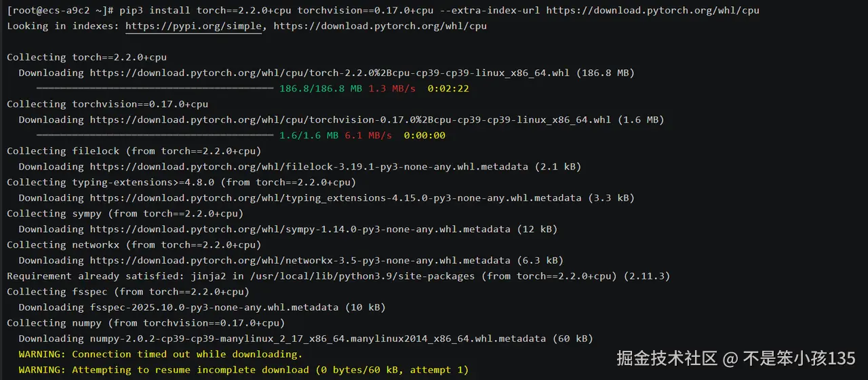Click the https://download.pytorch.org/whl/cpu text in the "Looking in indexes" line
This screenshot has height=380, width=868.
[380, 26]
